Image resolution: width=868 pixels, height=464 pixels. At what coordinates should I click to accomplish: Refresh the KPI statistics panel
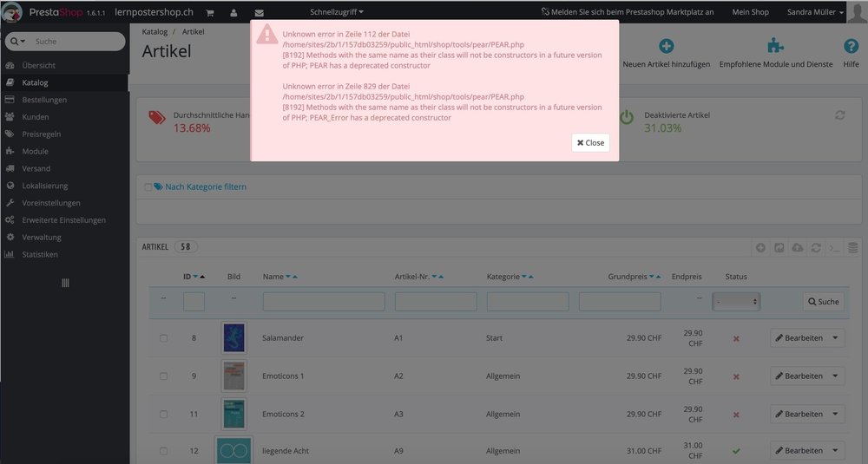click(x=839, y=115)
